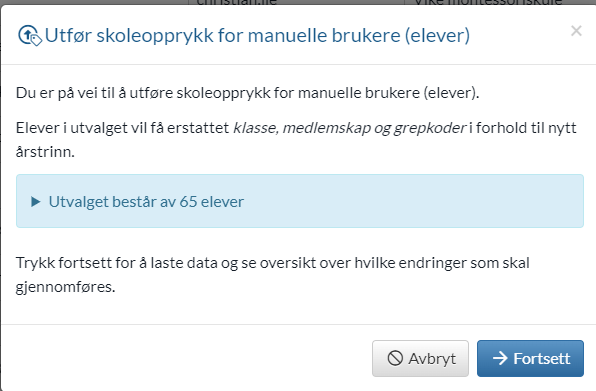Click the word 'Elever' starting second paragraph
The height and width of the screenshot is (391, 596).
[x=38, y=128]
